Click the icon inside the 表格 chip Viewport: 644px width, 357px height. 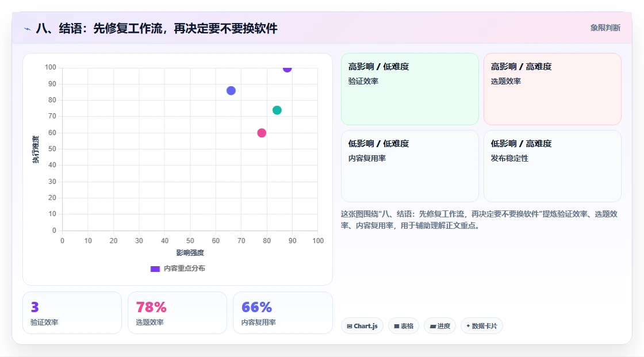[x=397, y=326]
